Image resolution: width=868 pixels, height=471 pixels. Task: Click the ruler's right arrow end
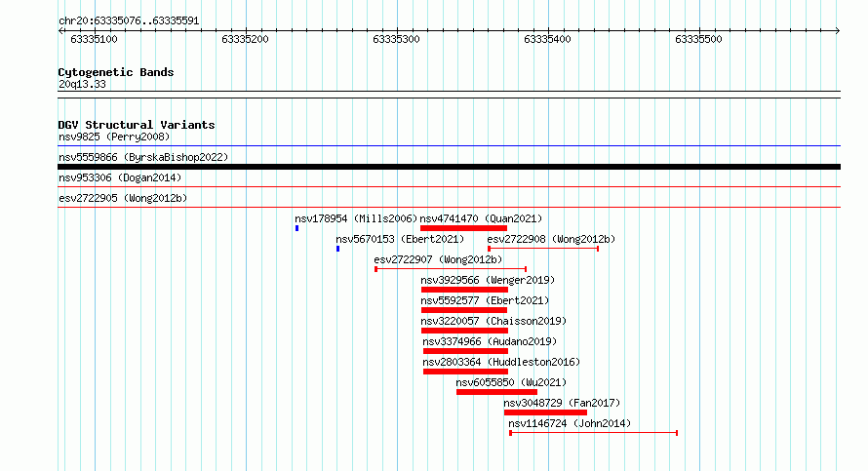tap(838, 31)
